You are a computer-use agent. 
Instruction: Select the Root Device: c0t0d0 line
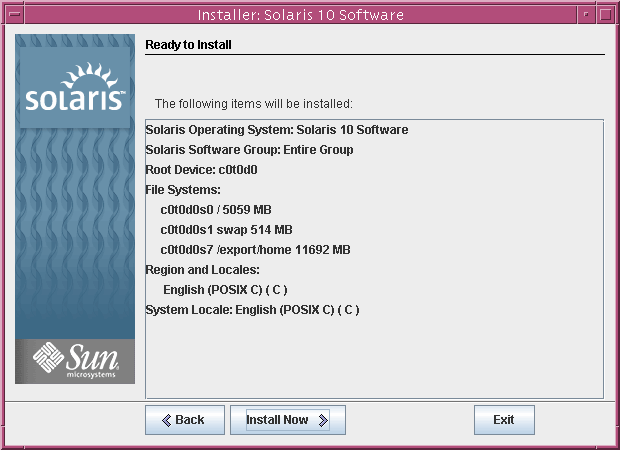pyautogui.click(x=202, y=170)
